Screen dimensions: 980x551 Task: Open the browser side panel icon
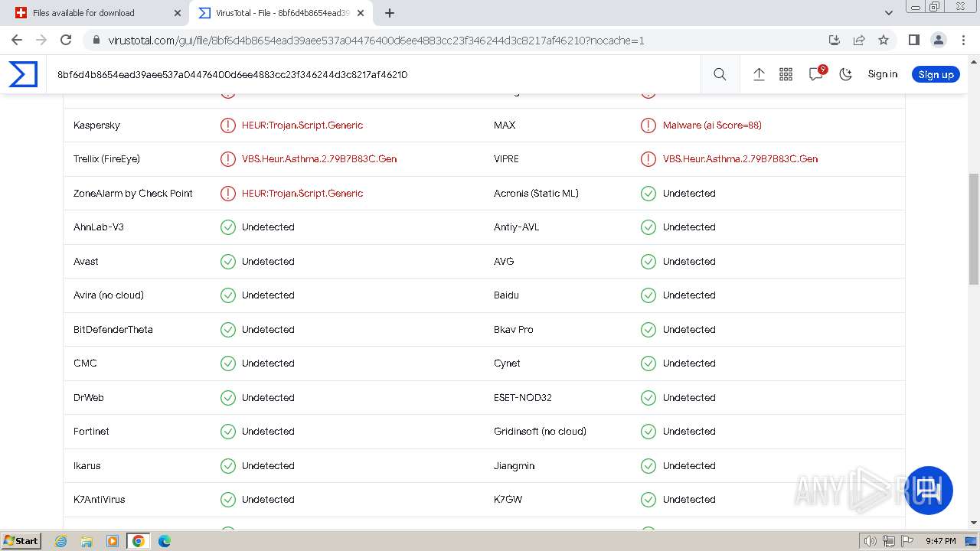[x=913, y=40]
